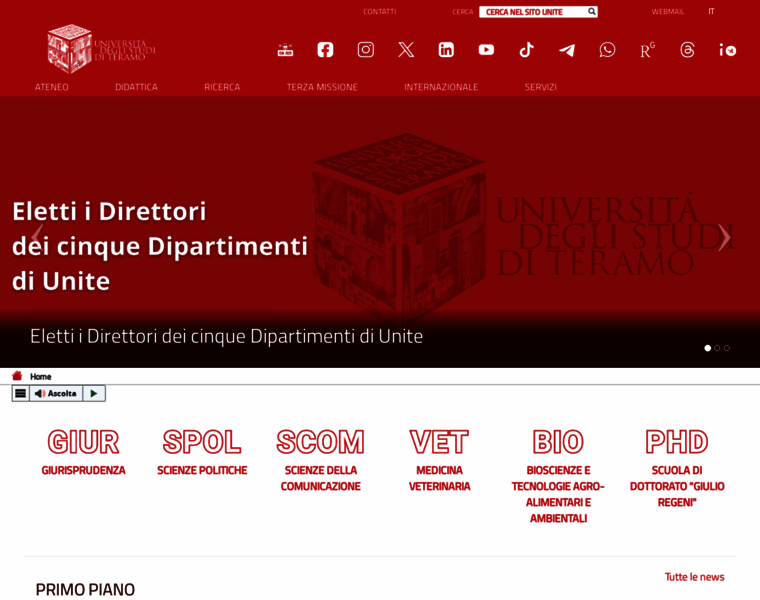Image resolution: width=760 pixels, height=600 pixels.
Task: Open the Ateneo menu
Action: tap(51, 87)
